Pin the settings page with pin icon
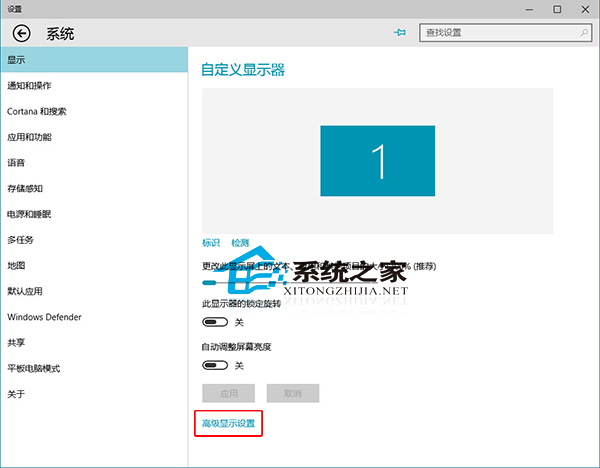 point(400,33)
